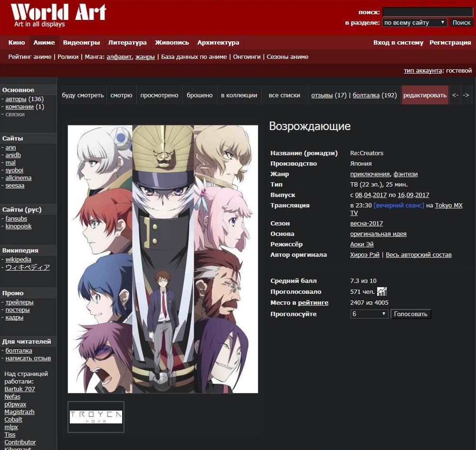The height and width of the screenshot is (450, 476).
Task: Open the отзывы reviews link
Action: (322, 95)
